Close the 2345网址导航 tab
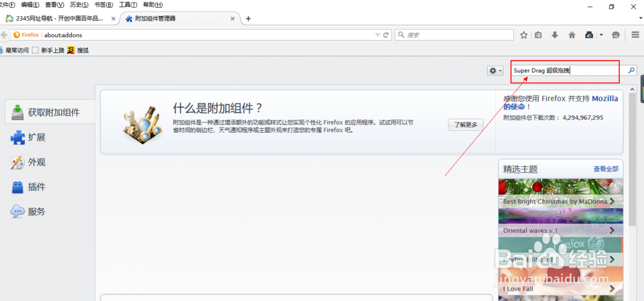This screenshot has width=644, height=301. click(113, 19)
